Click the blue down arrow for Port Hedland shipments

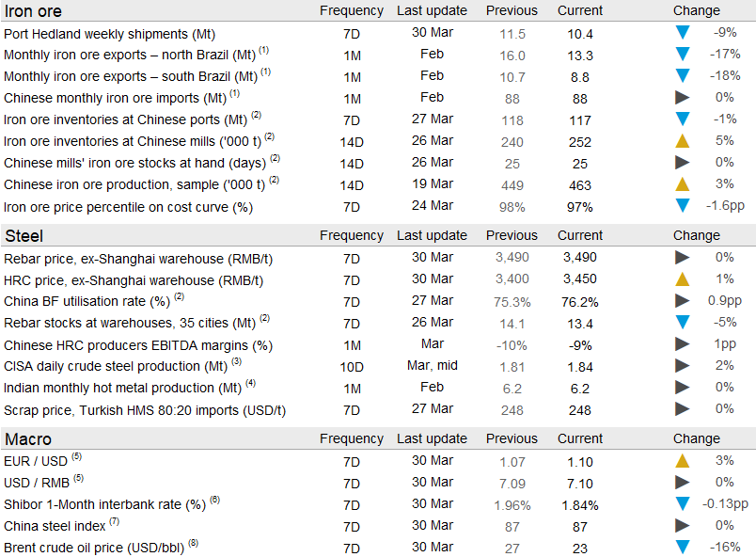pyautogui.click(x=683, y=33)
